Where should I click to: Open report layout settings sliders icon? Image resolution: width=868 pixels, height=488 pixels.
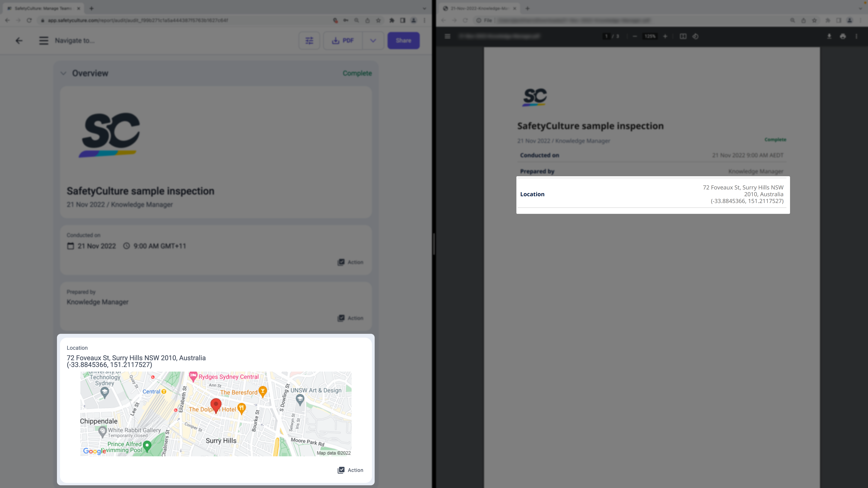[309, 41]
